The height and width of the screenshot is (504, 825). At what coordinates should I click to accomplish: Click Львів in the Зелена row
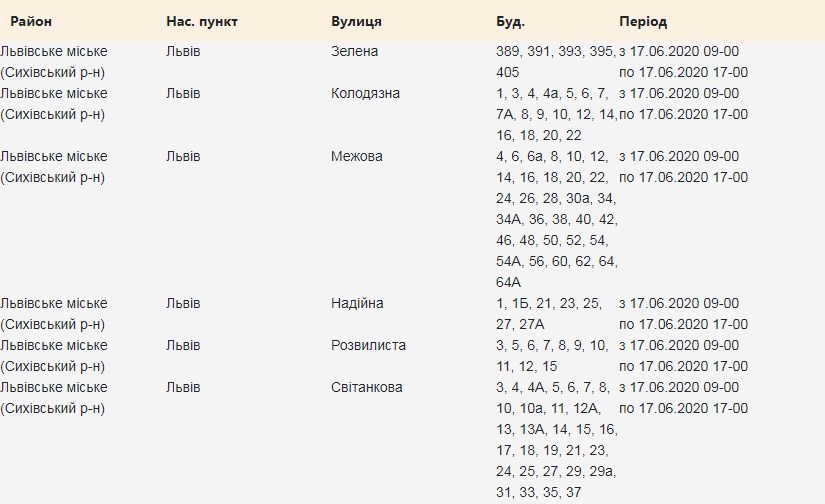(183, 51)
